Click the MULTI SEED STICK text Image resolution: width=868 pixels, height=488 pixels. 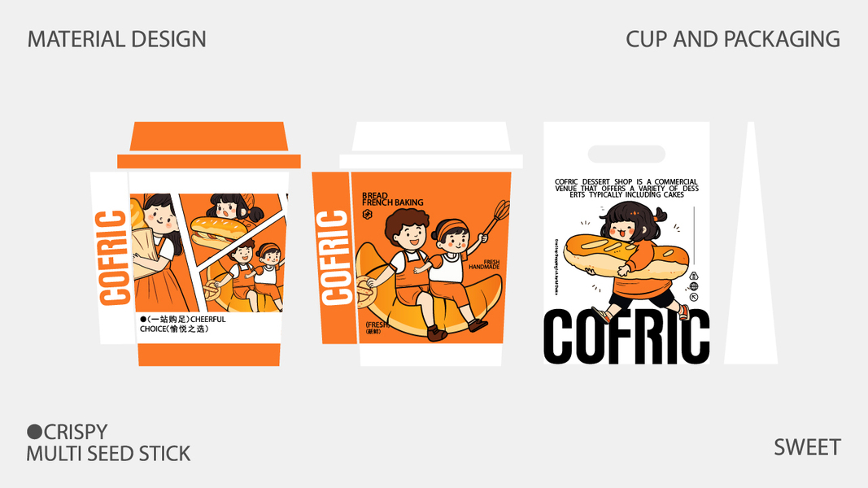(x=108, y=454)
